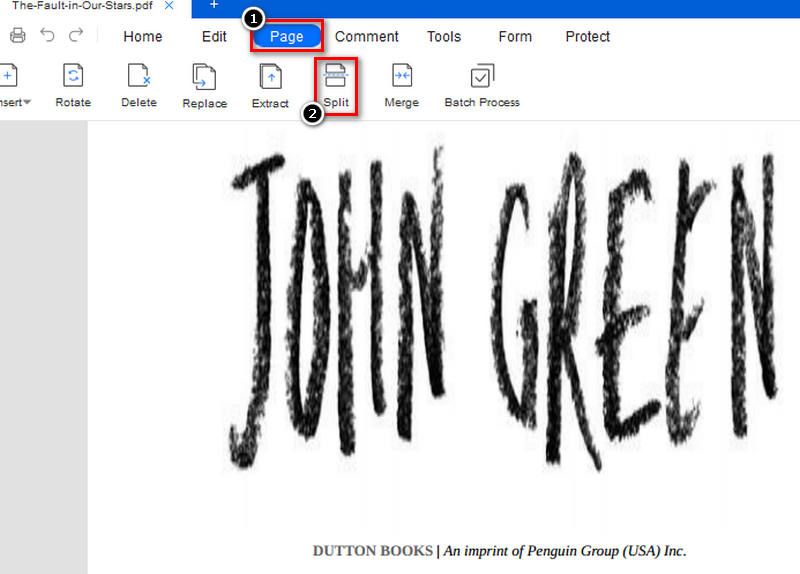The height and width of the screenshot is (574, 800).
Task: Add a new document tab with plus
Action: pos(214,5)
